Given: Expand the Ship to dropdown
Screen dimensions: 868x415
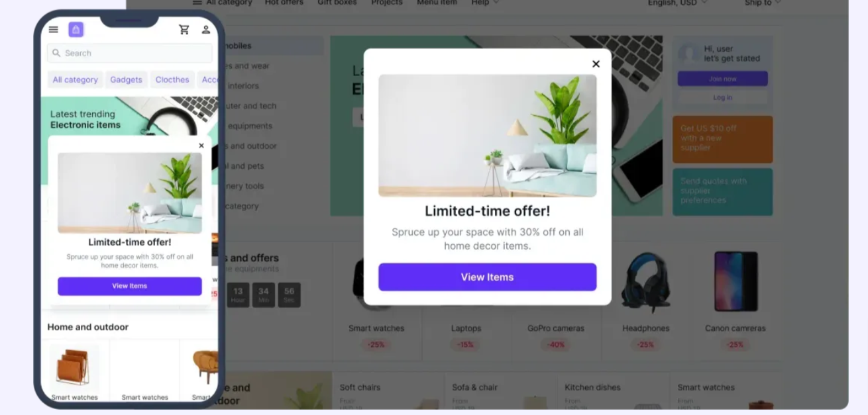Looking at the screenshot, I should [763, 3].
